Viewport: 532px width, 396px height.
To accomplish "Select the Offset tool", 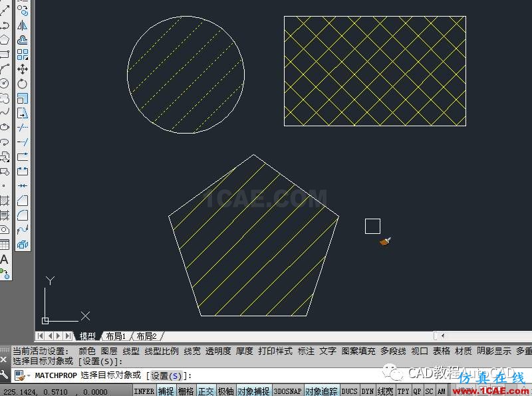I will (x=23, y=40).
